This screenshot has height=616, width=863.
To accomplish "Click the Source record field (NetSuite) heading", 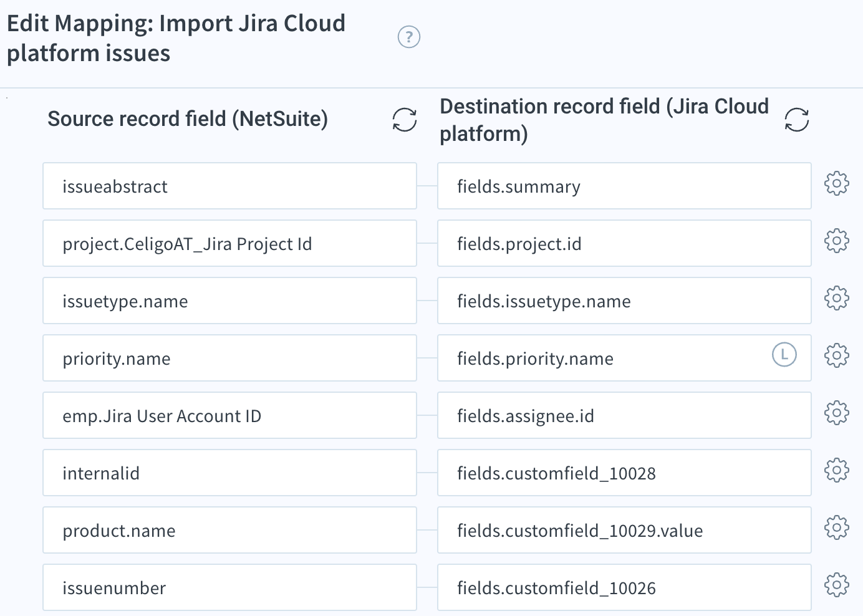I will (x=188, y=119).
